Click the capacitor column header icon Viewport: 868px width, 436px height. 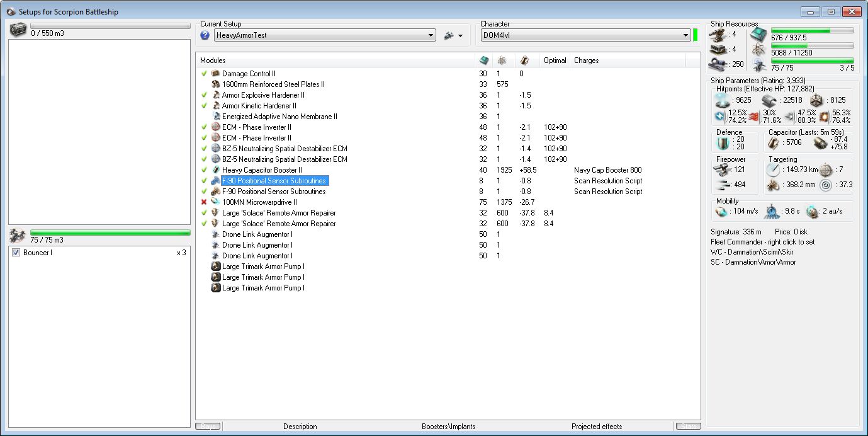click(x=524, y=60)
